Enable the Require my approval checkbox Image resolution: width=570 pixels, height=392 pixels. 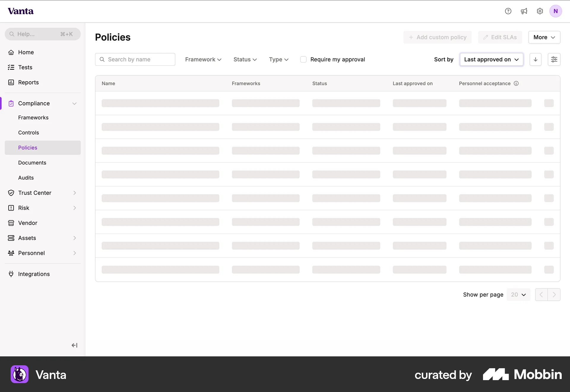pyautogui.click(x=303, y=59)
